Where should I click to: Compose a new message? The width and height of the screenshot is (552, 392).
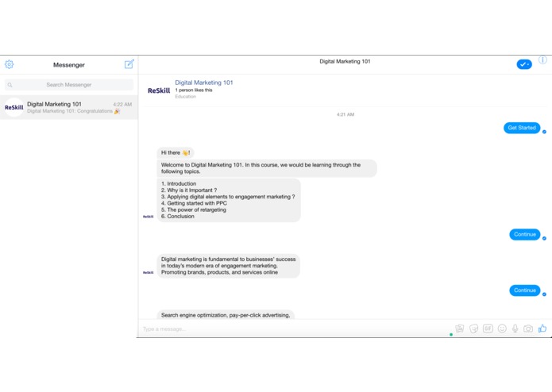[129, 64]
